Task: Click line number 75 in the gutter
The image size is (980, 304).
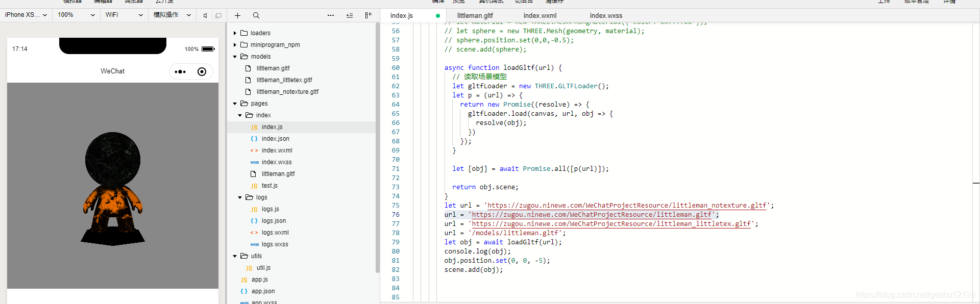Action: 396,206
